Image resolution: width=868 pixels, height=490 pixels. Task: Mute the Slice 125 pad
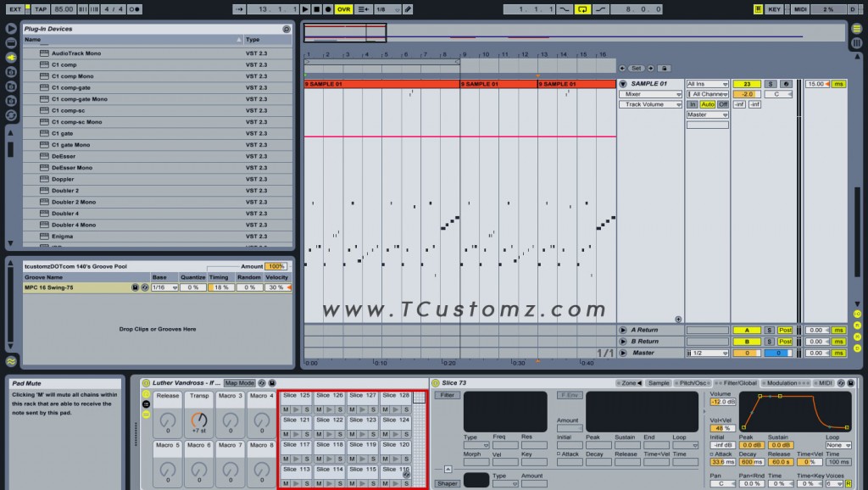click(x=286, y=409)
